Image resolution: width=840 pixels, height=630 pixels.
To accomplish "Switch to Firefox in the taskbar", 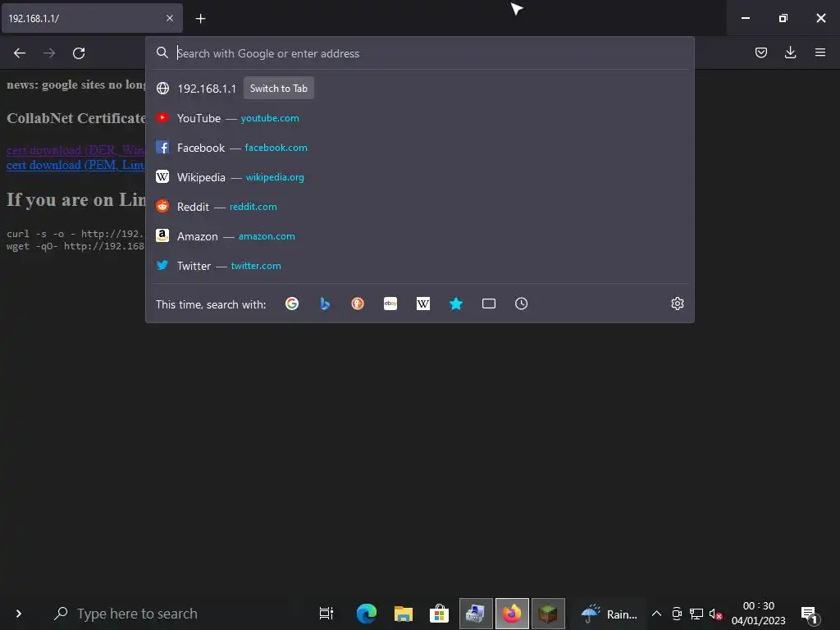I will (512, 614).
